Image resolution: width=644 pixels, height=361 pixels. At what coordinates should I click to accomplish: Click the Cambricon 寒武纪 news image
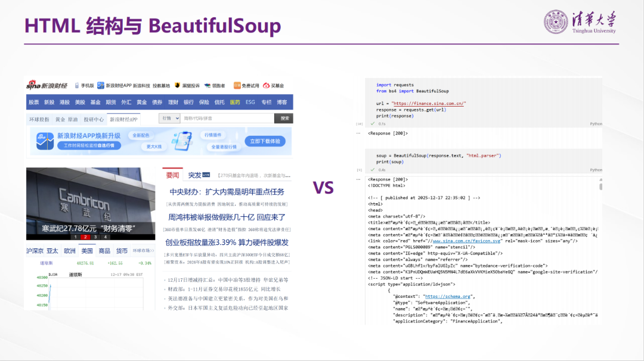coord(91,204)
